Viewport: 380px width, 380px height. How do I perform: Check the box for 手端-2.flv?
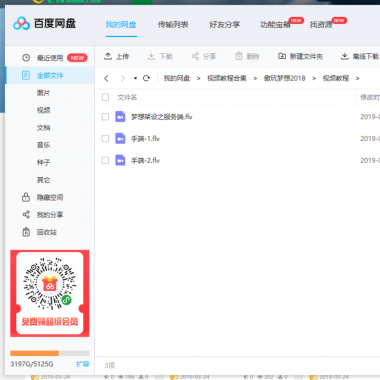(x=105, y=160)
